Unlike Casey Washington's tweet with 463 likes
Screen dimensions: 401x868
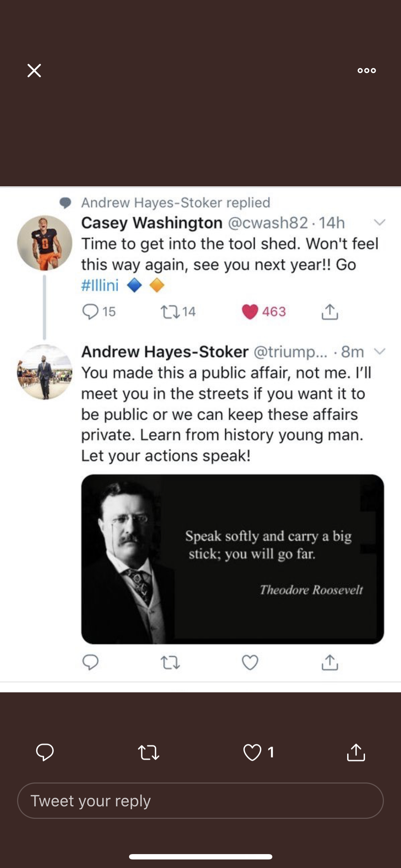[250, 312]
